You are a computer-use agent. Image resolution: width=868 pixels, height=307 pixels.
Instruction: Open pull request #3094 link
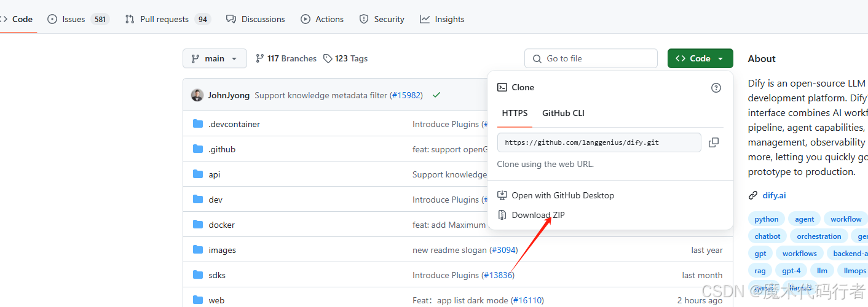tap(503, 250)
